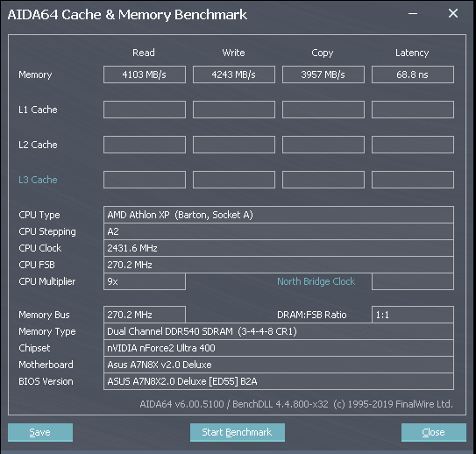Click the Close button at bottom
Viewport: 476px width, 454px height.
[434, 432]
